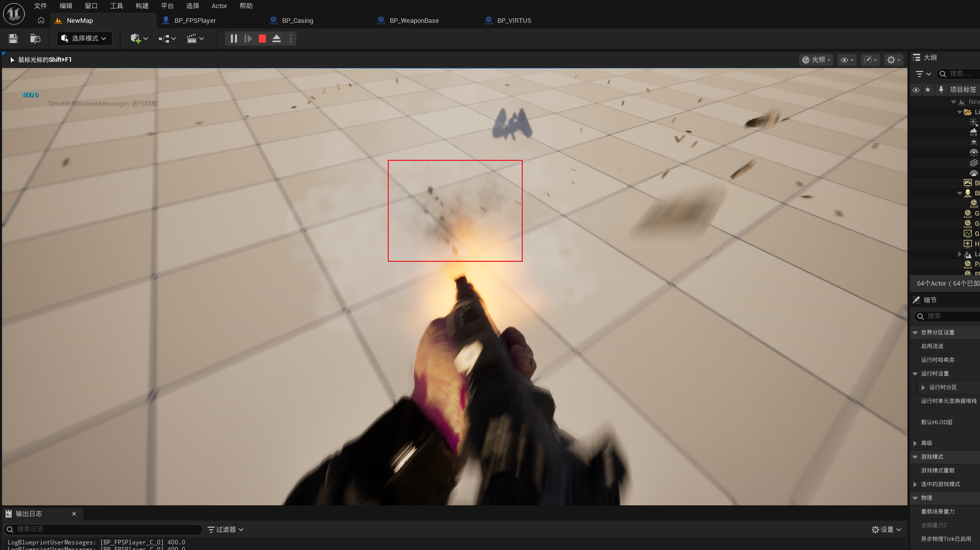Screen dimensions: 980x550
Task: Click the skylight icon in the outliner
Action: click(973, 152)
